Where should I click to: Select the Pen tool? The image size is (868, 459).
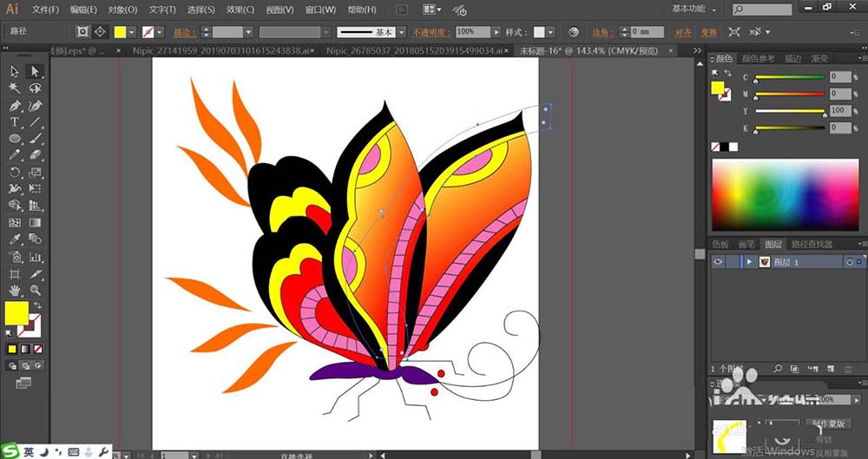pyautogui.click(x=15, y=105)
